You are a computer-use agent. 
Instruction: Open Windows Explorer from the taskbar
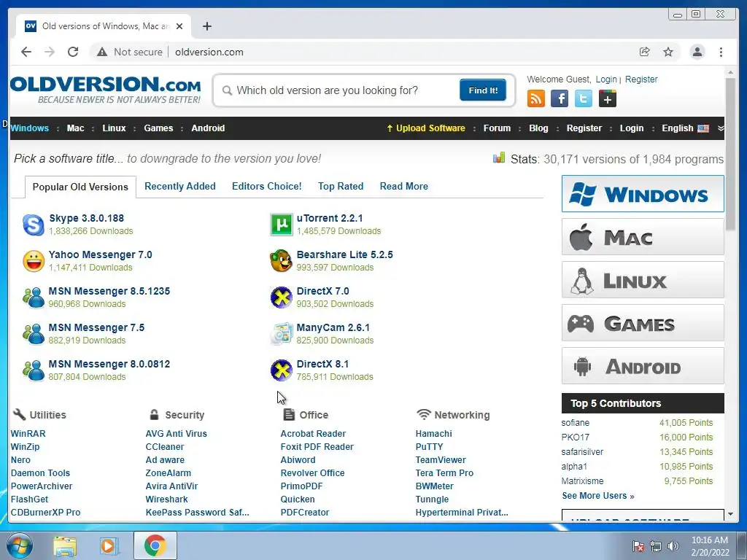65,545
